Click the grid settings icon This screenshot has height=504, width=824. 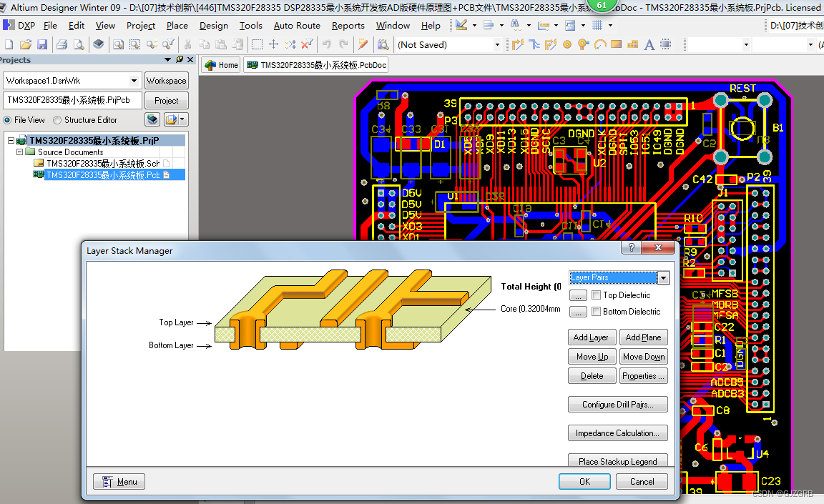tap(597, 25)
